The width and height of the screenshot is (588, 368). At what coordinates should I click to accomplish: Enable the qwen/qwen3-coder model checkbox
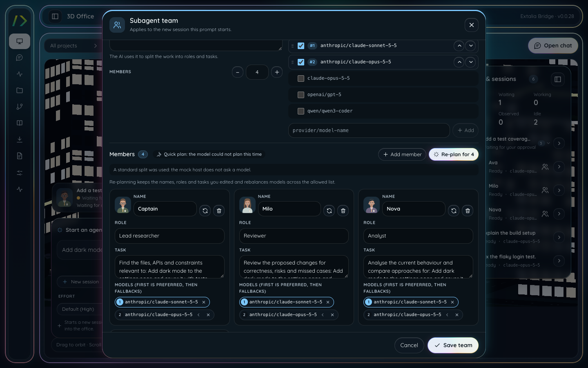click(x=301, y=111)
